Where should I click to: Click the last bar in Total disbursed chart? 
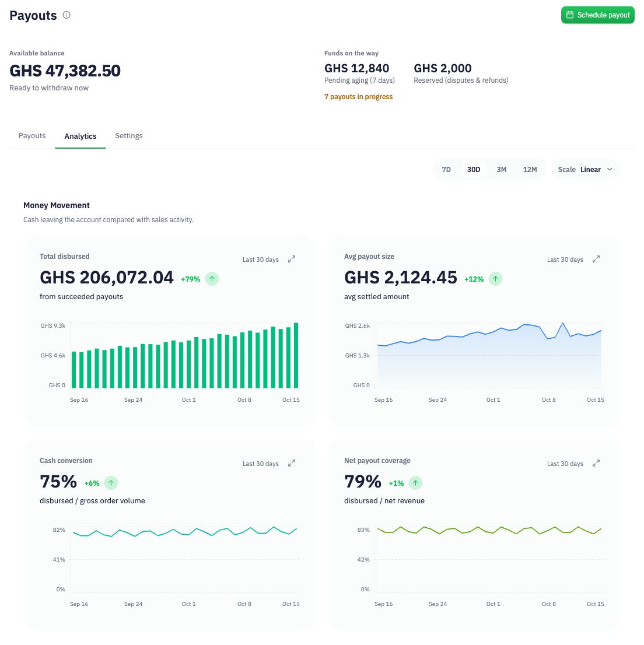coord(296,355)
